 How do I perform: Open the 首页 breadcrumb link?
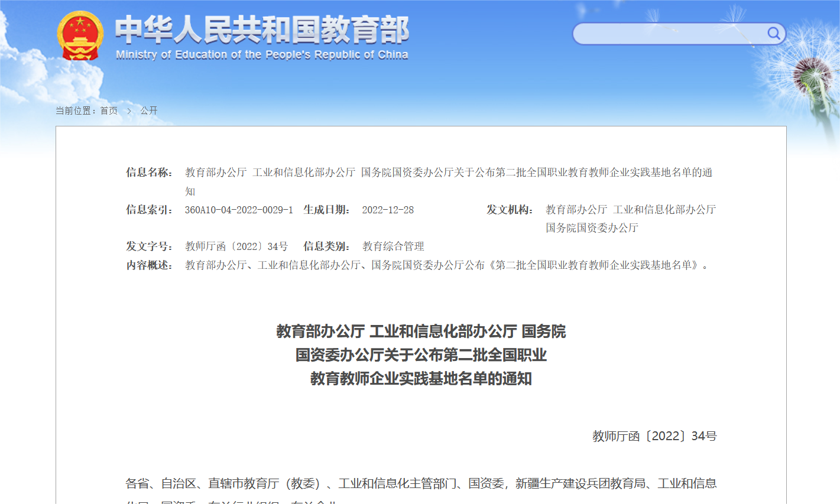[x=109, y=110]
